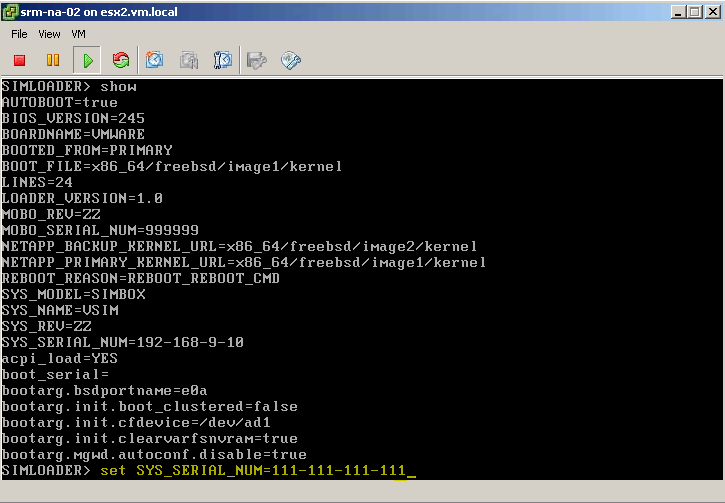
Task: Minimize the srm-na-02 console window
Action: (x=678, y=12)
